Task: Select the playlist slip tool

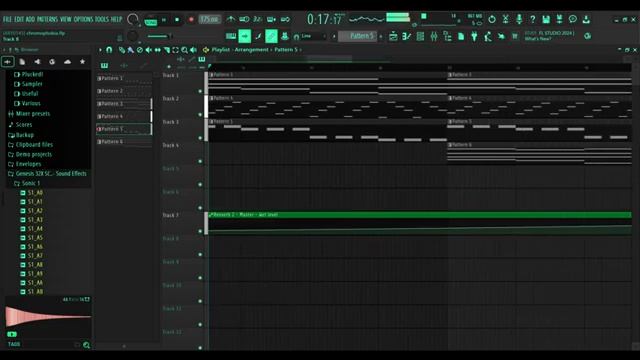Action: click(158, 50)
